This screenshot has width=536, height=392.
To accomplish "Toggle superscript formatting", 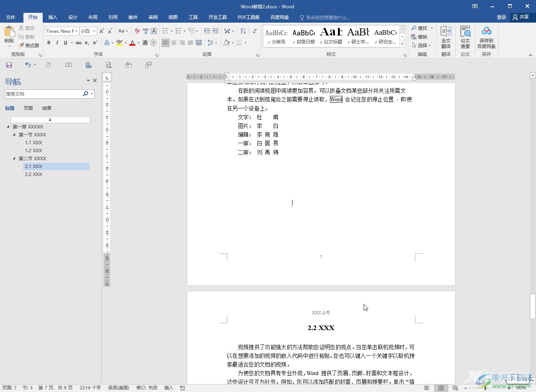I will pos(95,43).
